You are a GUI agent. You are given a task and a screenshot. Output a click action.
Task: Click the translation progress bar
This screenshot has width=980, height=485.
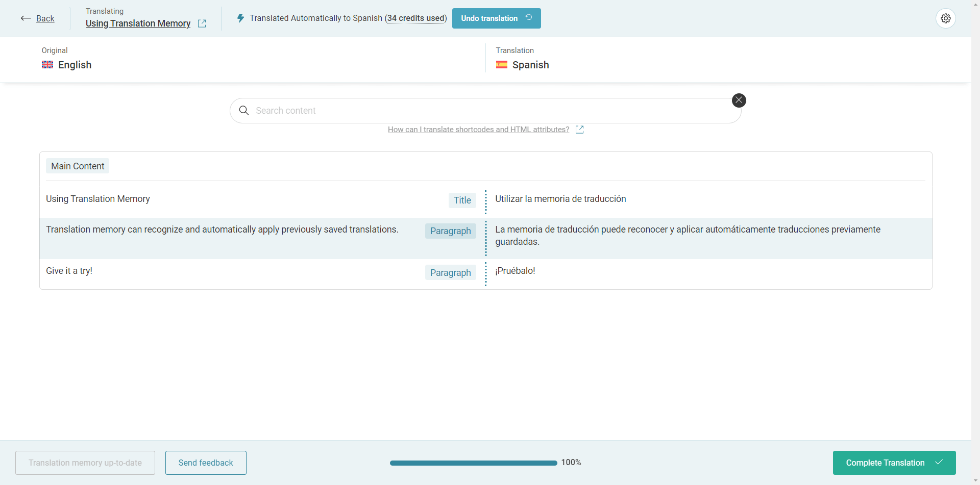473,463
